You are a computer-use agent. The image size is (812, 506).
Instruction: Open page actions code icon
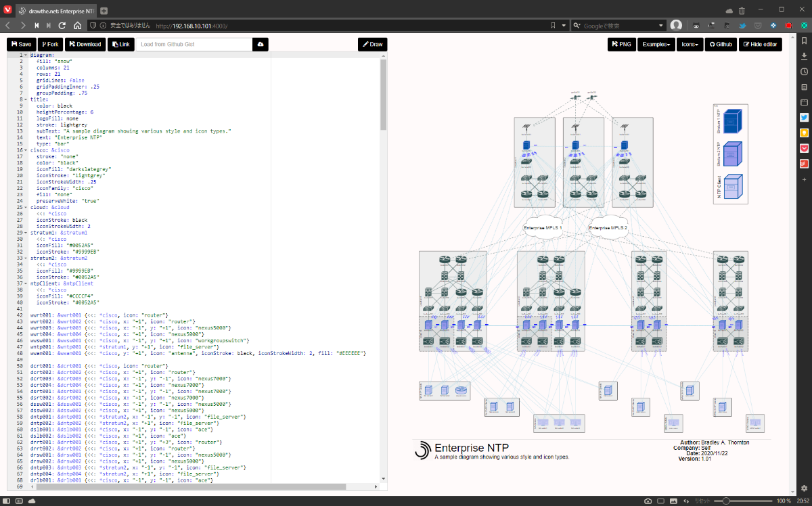tap(687, 501)
